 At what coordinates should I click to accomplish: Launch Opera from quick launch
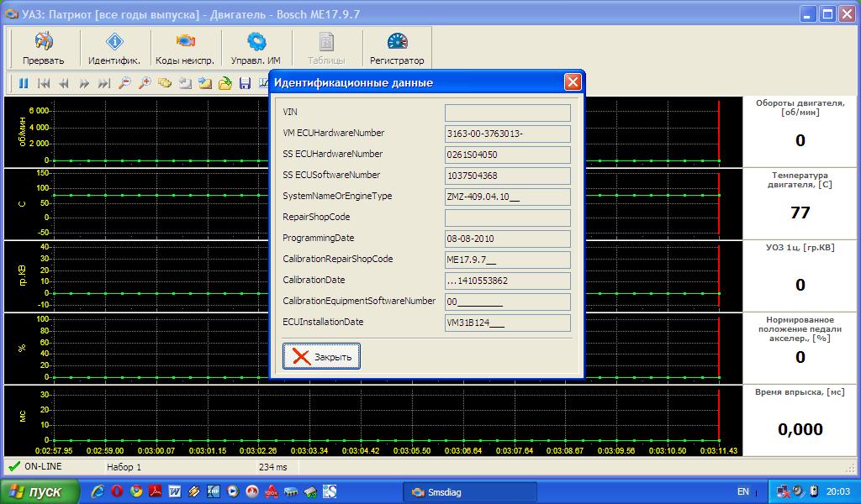(116, 491)
